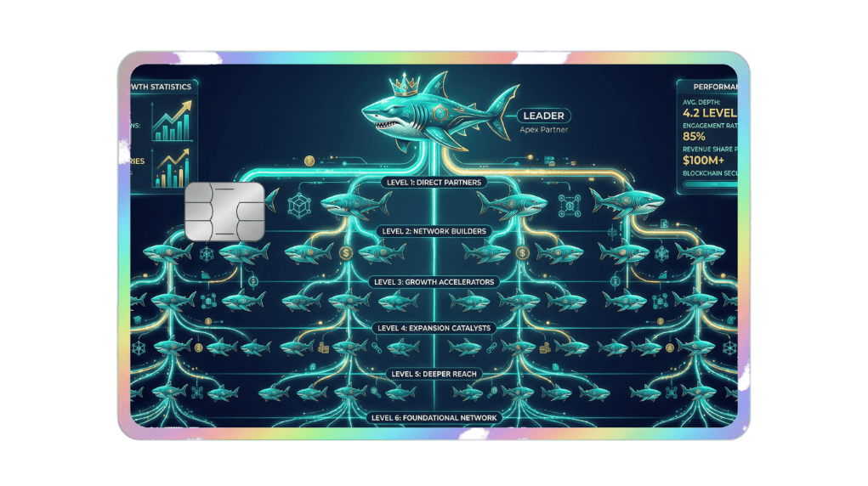Click the gold dollar coin left of the center line

(x=346, y=253)
